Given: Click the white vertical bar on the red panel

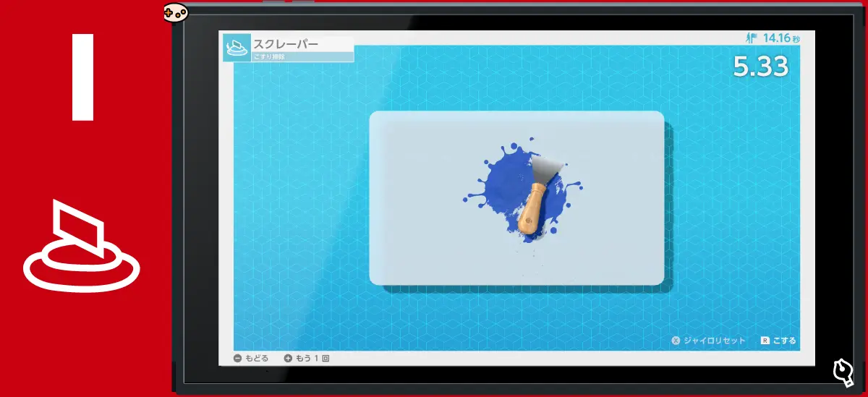Looking at the screenshot, I should click(x=84, y=77).
